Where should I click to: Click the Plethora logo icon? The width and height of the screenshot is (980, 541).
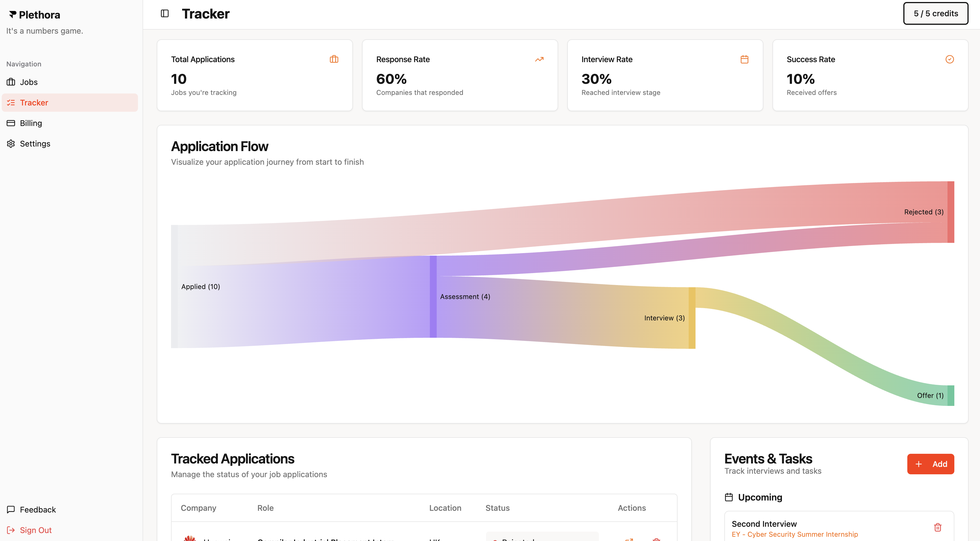point(13,15)
